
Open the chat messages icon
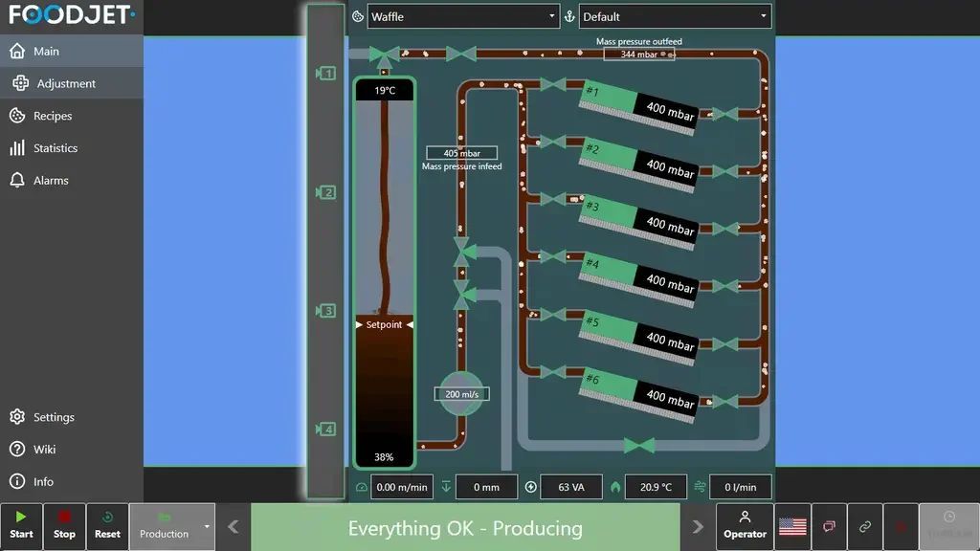point(829,527)
